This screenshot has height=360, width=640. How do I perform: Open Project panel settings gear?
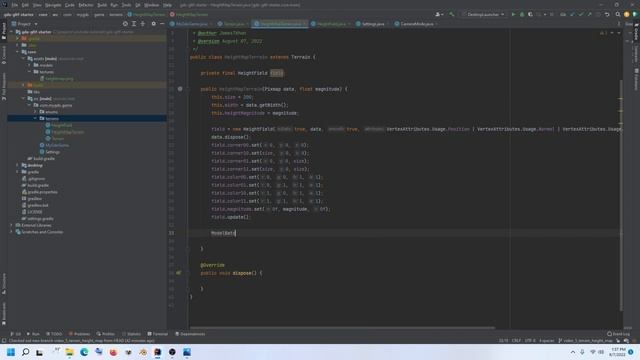click(x=153, y=24)
